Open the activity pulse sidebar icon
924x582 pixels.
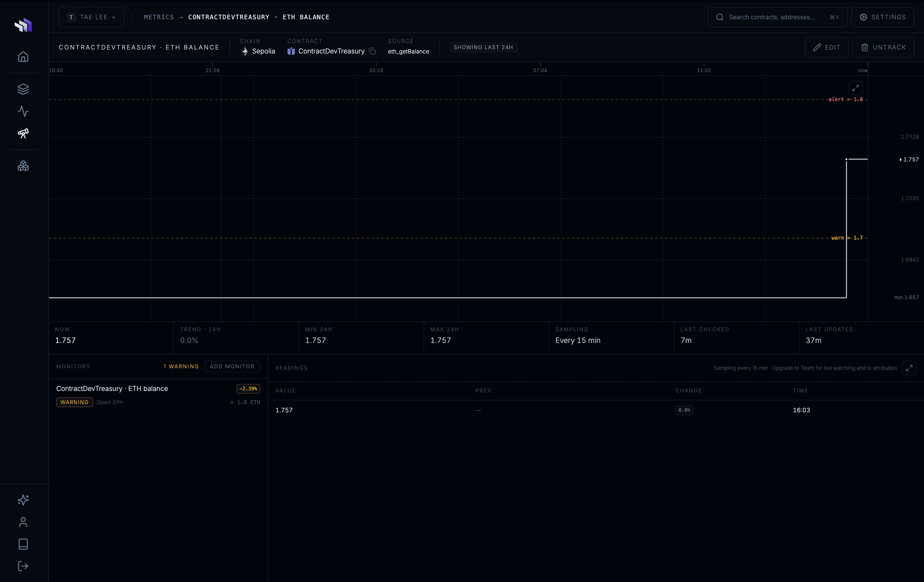coord(24,111)
